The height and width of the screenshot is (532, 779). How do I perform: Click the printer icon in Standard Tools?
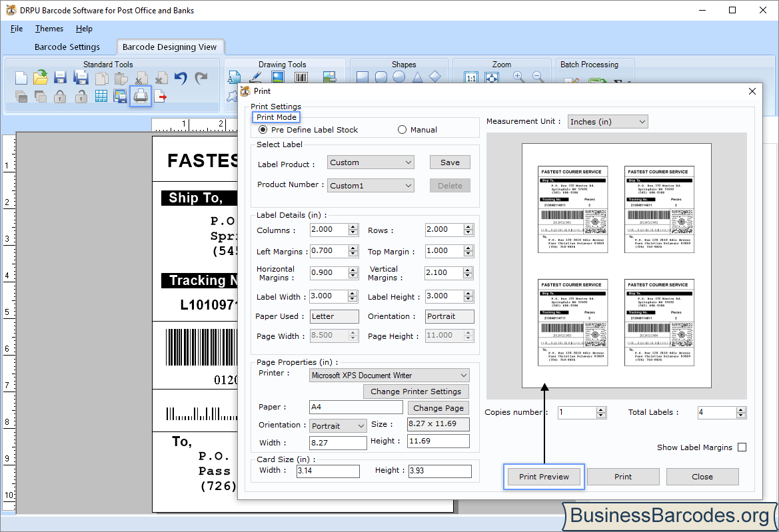point(141,96)
